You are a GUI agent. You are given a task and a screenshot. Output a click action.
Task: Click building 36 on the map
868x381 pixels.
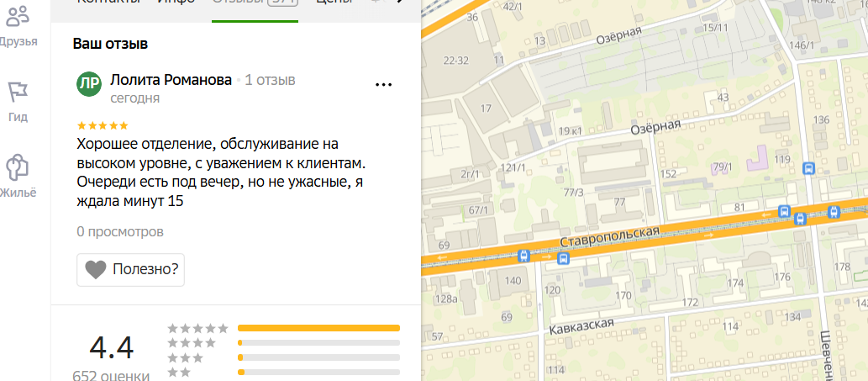[x=472, y=17]
